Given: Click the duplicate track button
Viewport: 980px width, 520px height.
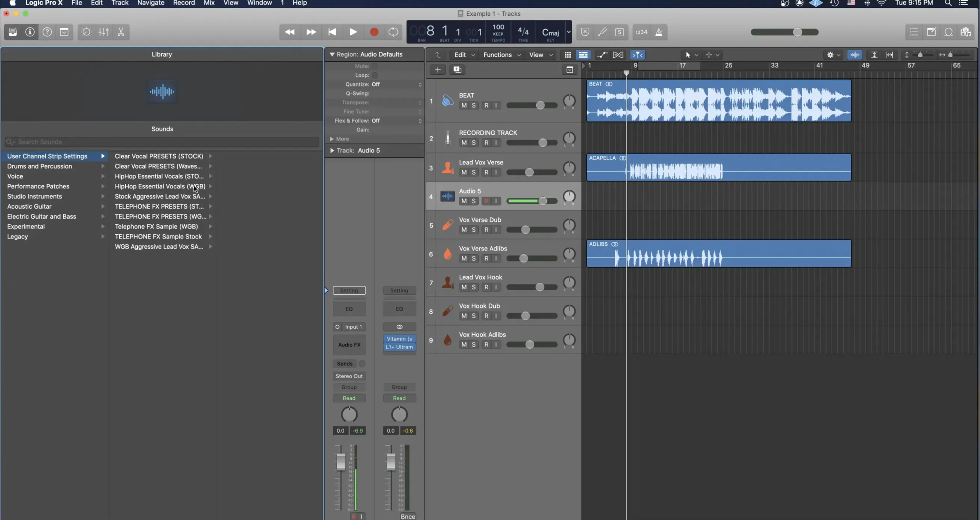Looking at the screenshot, I should [457, 70].
